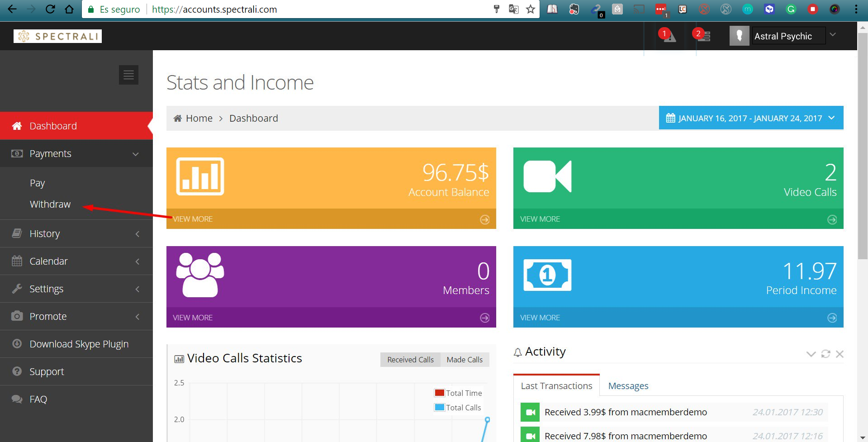Open the date range dropdown
Image resolution: width=868 pixels, height=442 pixels.
(x=751, y=118)
